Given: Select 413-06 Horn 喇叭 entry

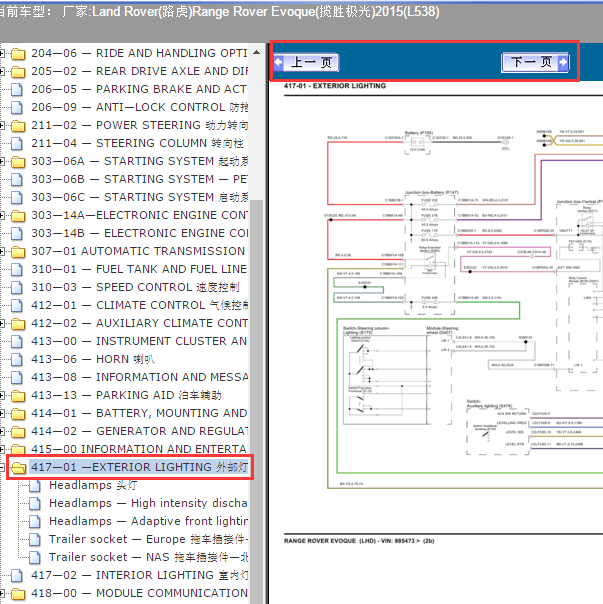Looking at the screenshot, I should point(93,359).
